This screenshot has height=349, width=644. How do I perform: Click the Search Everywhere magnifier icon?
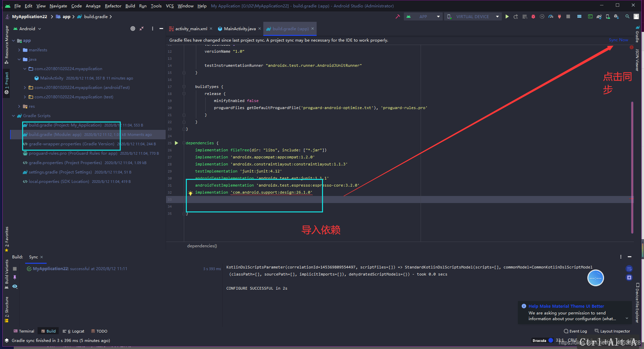[x=627, y=16]
